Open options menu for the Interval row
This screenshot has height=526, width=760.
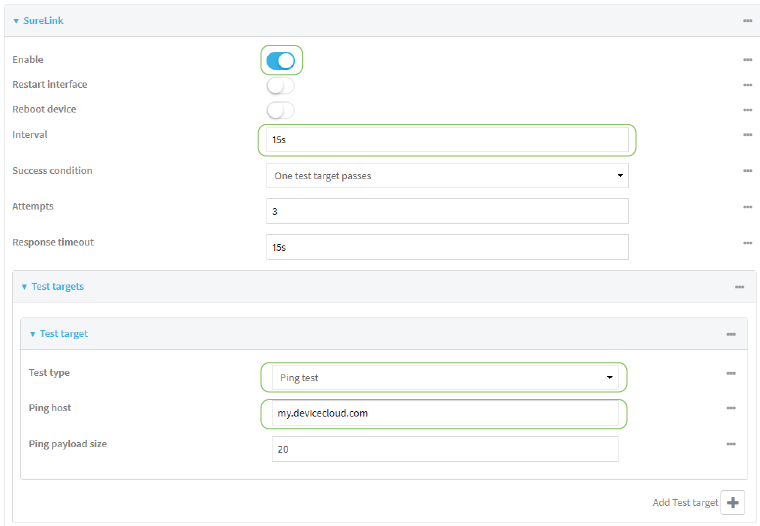[x=746, y=135]
